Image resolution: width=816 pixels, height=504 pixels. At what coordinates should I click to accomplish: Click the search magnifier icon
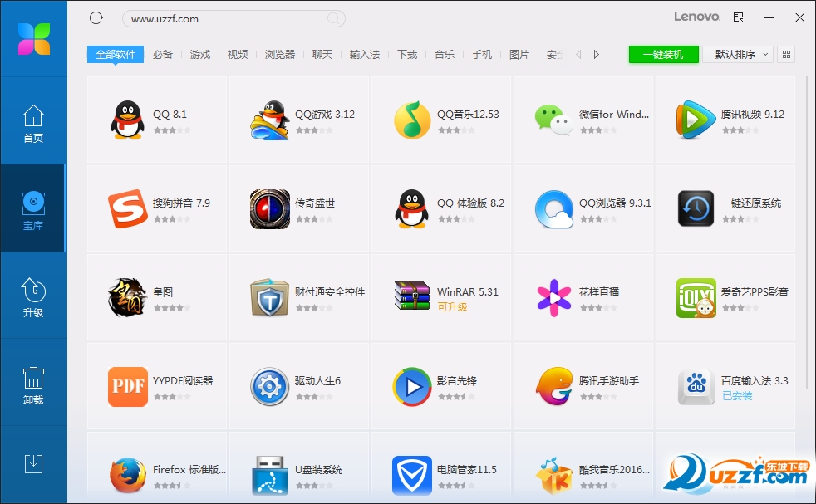pyautogui.click(x=333, y=19)
